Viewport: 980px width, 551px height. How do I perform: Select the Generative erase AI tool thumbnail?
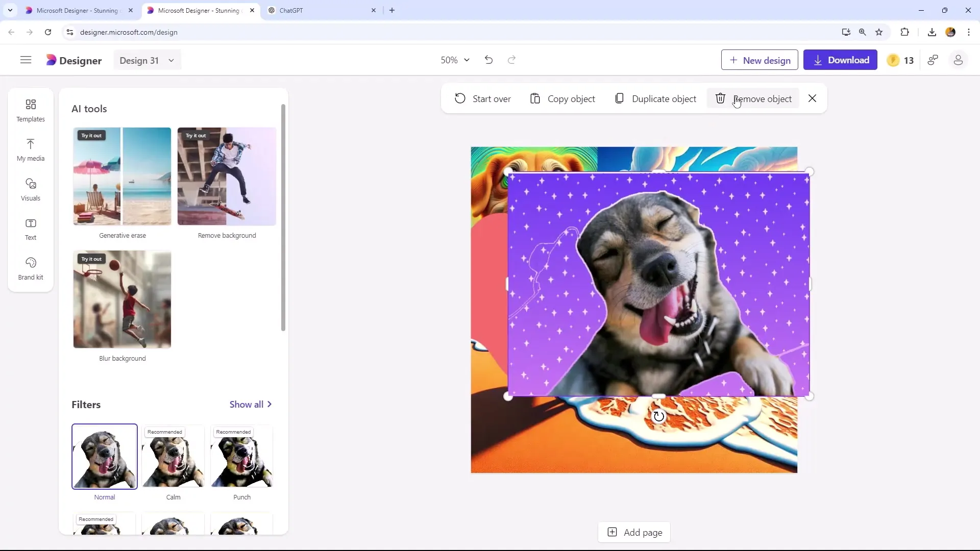tap(122, 177)
